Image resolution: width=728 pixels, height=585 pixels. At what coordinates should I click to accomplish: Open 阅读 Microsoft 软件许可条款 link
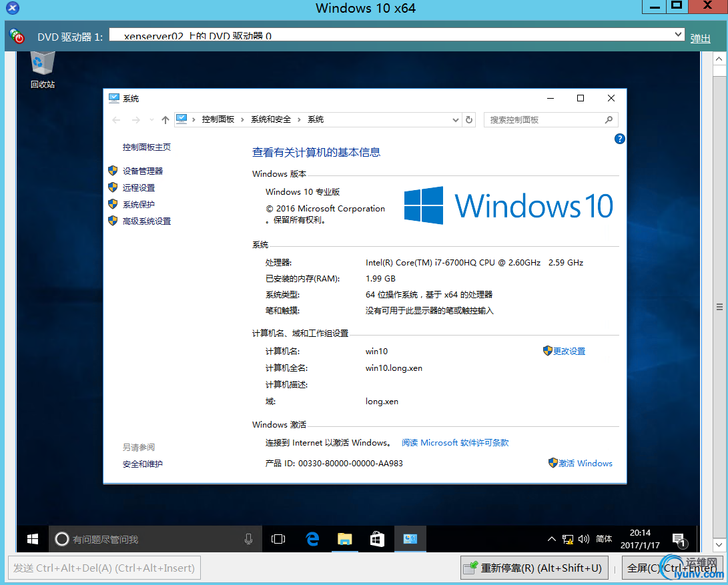click(455, 442)
